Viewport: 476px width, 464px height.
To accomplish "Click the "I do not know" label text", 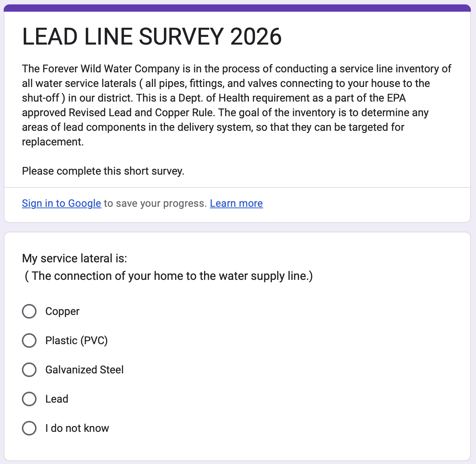I will click(x=77, y=428).
